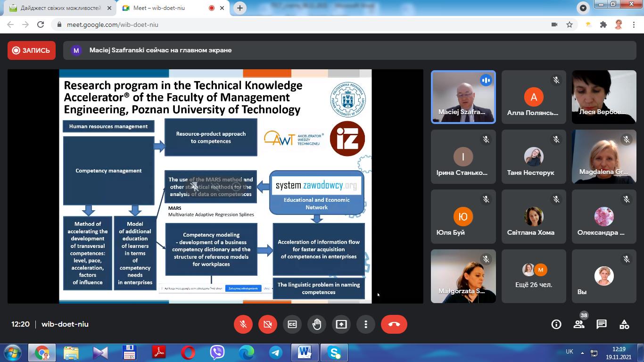Click the ЗАПИСЬ recording indicator
The height and width of the screenshot is (362, 644).
pos(32,50)
